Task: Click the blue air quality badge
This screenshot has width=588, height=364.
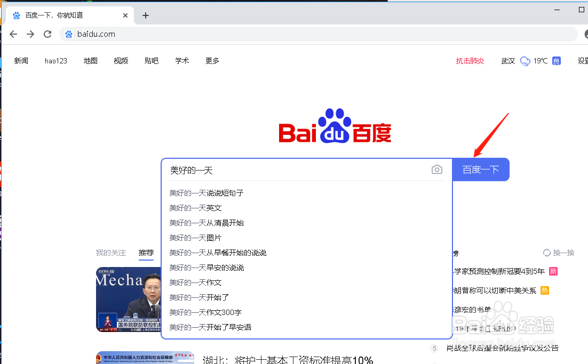Action: [x=557, y=61]
